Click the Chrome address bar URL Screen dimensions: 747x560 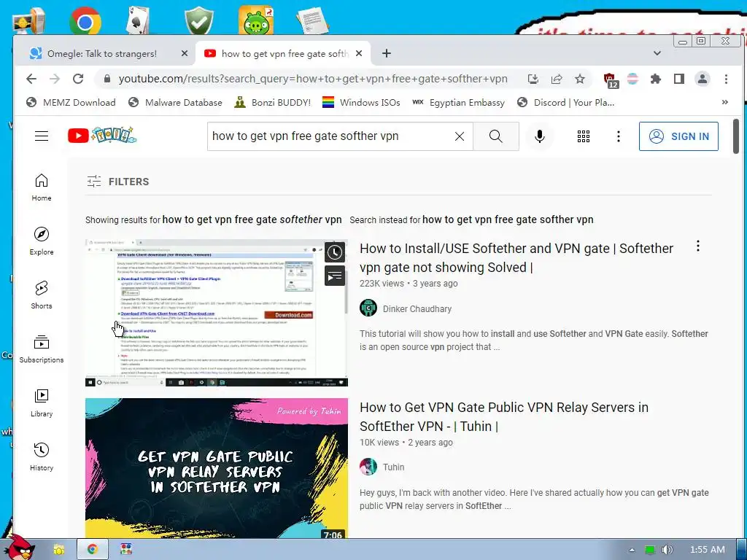click(x=313, y=79)
